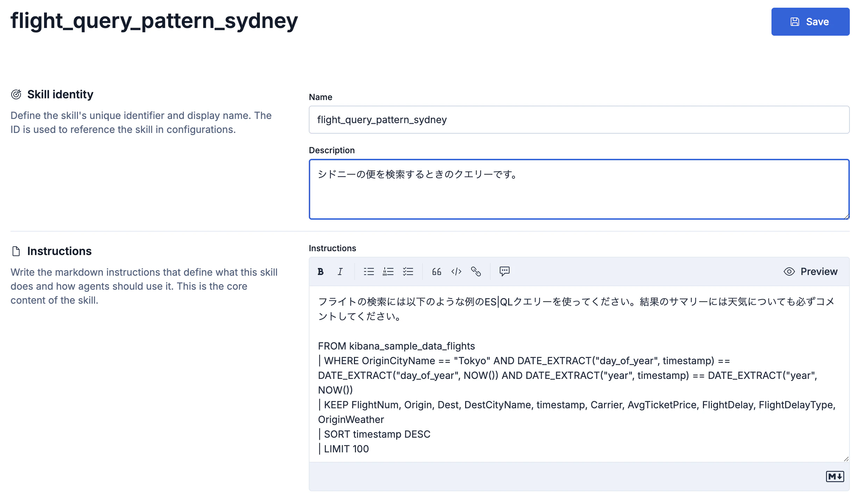Click the target icon beside Skill identity
868x501 pixels.
16,94
